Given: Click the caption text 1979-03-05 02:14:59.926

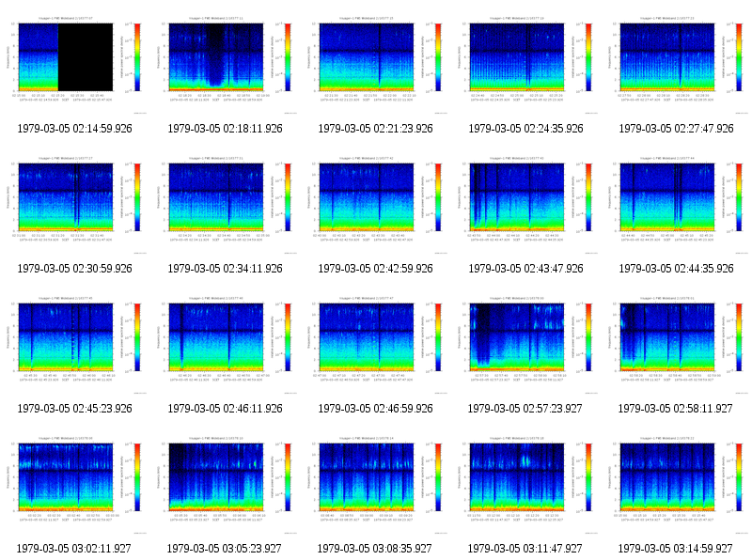Looking at the screenshot, I should pos(75,129).
